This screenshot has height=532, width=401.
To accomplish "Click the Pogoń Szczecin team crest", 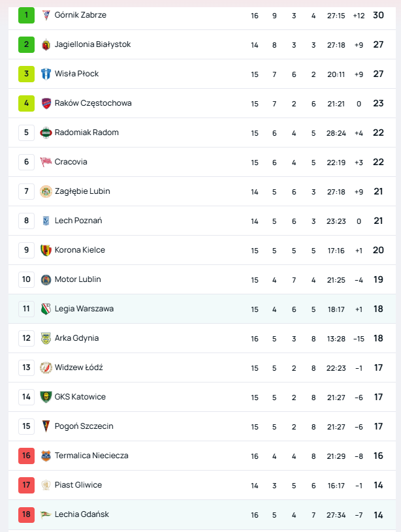I will [46, 426].
